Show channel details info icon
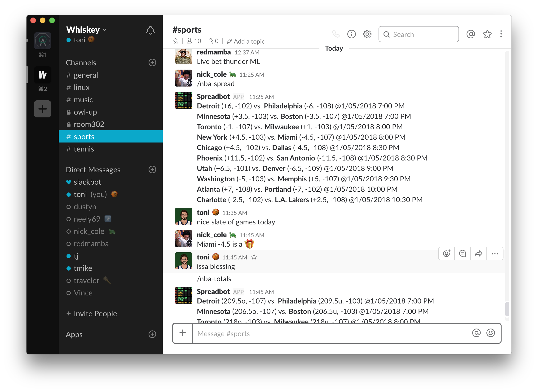The image size is (538, 392). pos(351,34)
